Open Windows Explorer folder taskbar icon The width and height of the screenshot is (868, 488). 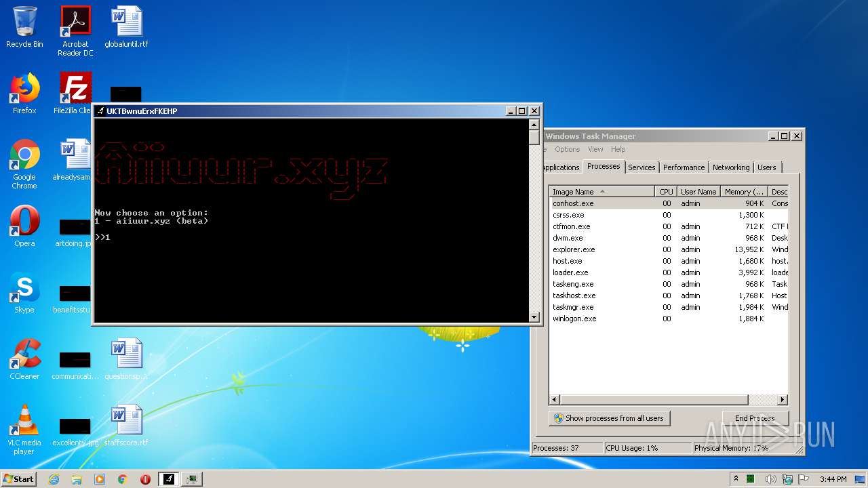click(x=77, y=479)
